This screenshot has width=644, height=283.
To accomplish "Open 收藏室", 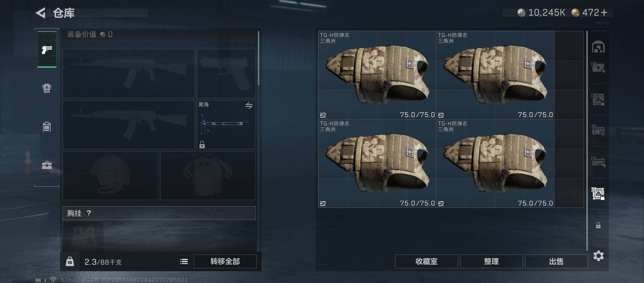I will click(426, 261).
